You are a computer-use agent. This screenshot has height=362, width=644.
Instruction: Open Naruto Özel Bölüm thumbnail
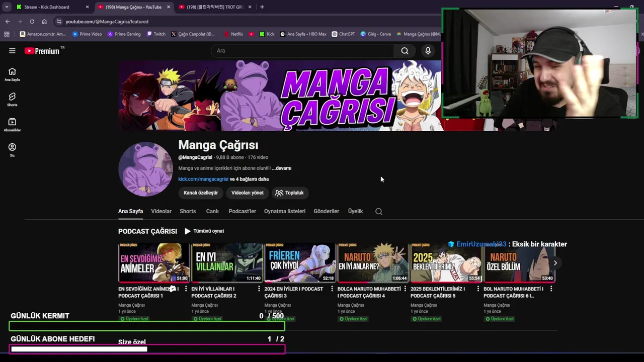click(x=519, y=263)
